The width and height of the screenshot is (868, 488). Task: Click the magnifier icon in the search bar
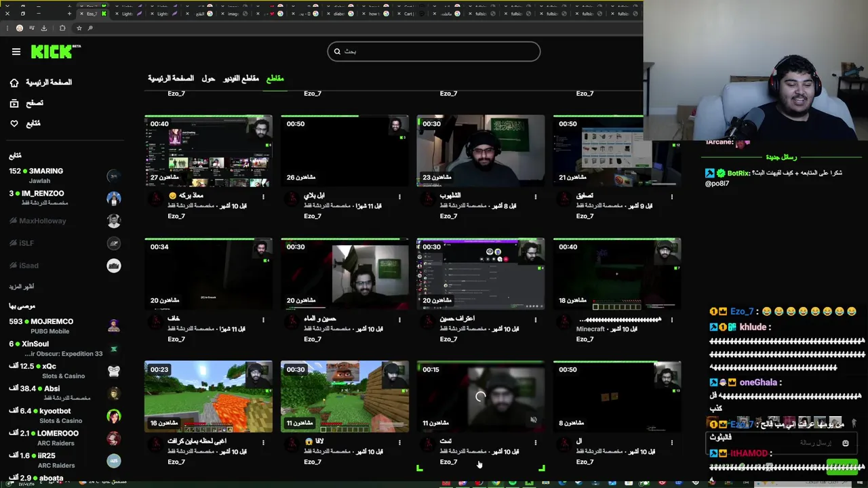(x=337, y=52)
